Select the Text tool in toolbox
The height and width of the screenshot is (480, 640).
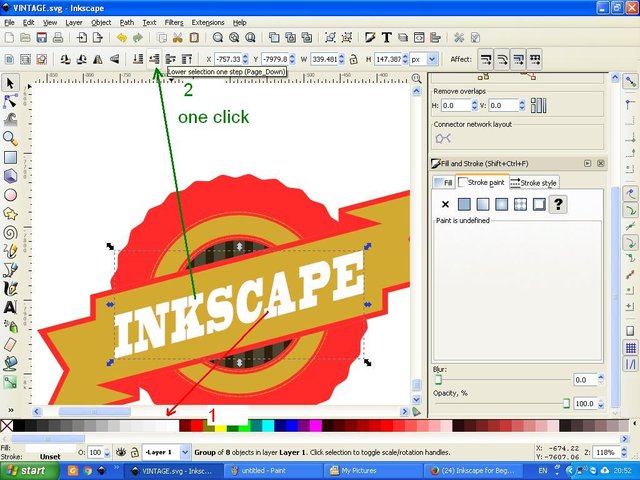click(x=10, y=307)
